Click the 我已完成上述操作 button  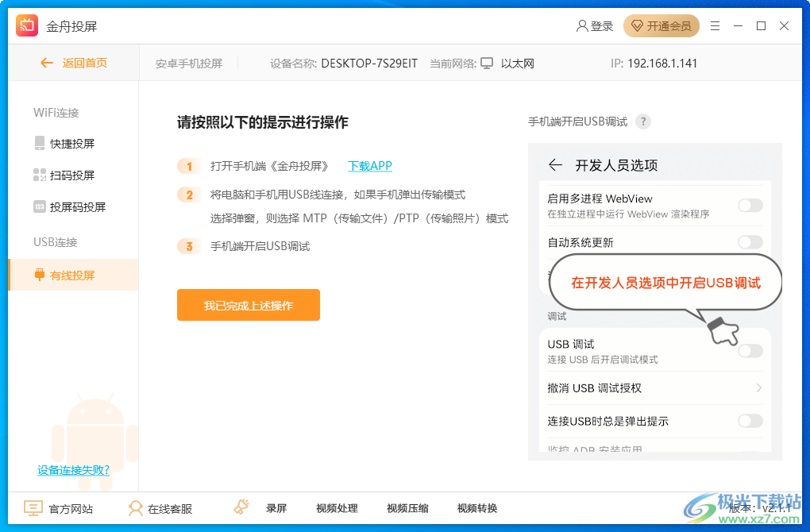pos(248,304)
